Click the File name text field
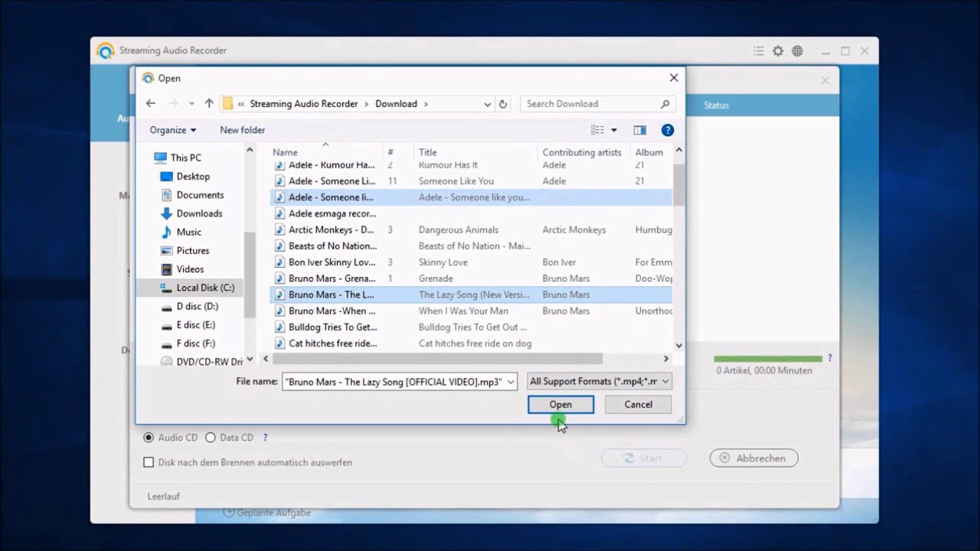Image resolution: width=980 pixels, height=551 pixels. coord(394,381)
